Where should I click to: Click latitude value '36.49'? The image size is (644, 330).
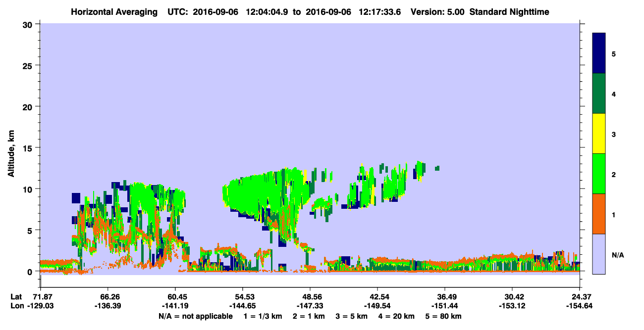click(x=445, y=297)
